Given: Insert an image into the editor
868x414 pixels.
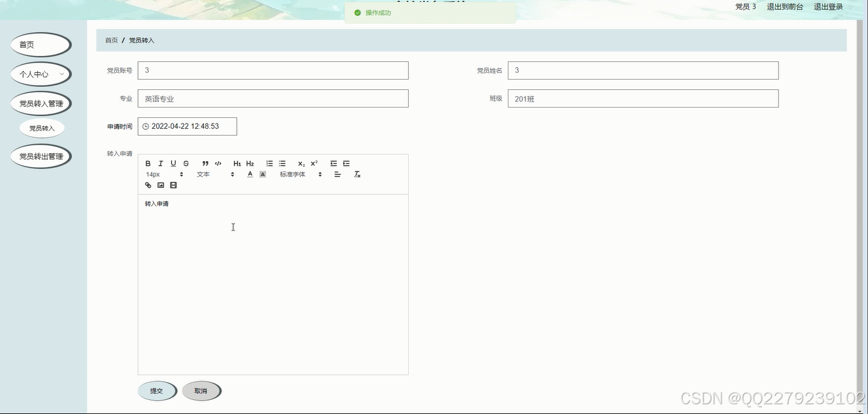Looking at the screenshot, I should 160,185.
